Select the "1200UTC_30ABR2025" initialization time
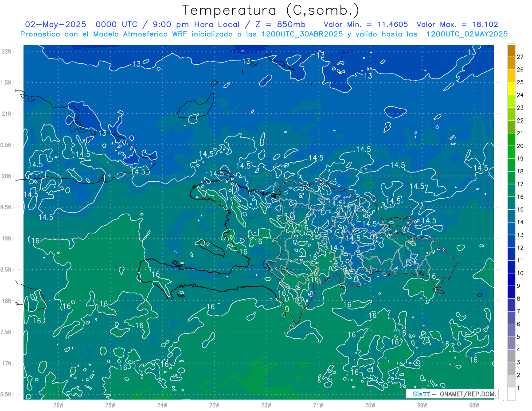532x411 pixels. pos(302,34)
